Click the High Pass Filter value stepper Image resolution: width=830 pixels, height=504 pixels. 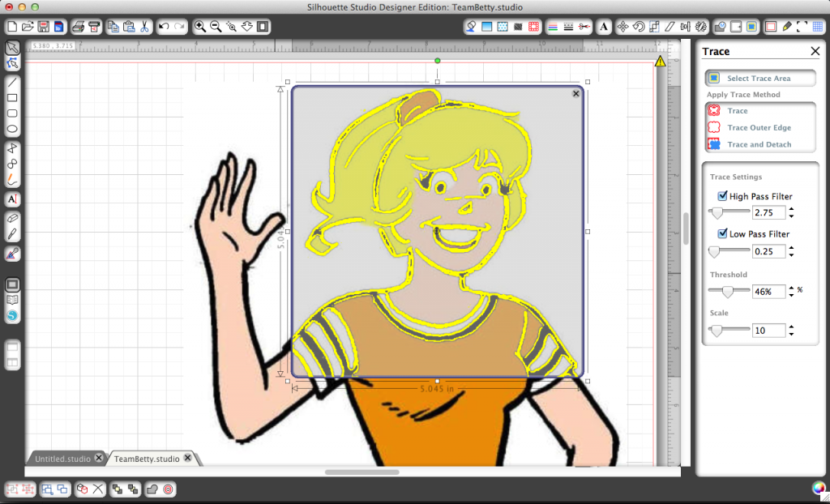click(791, 212)
